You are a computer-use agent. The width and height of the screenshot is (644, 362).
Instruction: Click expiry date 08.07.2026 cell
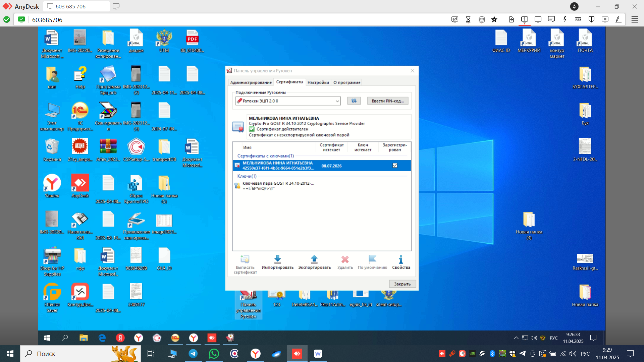(331, 166)
